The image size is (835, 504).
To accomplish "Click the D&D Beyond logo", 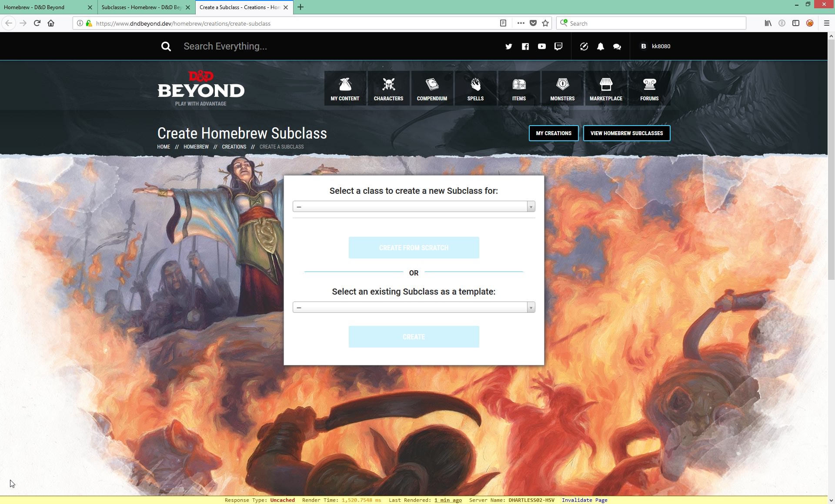I will click(x=201, y=88).
